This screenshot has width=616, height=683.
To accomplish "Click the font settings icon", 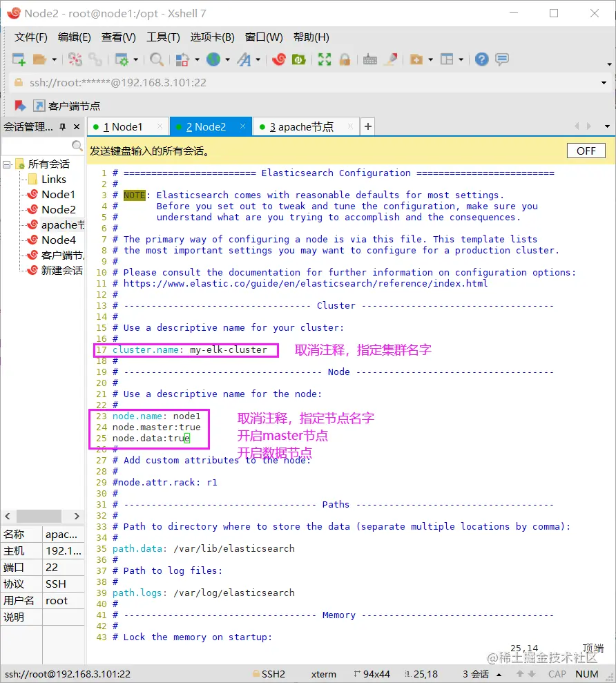I will (x=244, y=59).
